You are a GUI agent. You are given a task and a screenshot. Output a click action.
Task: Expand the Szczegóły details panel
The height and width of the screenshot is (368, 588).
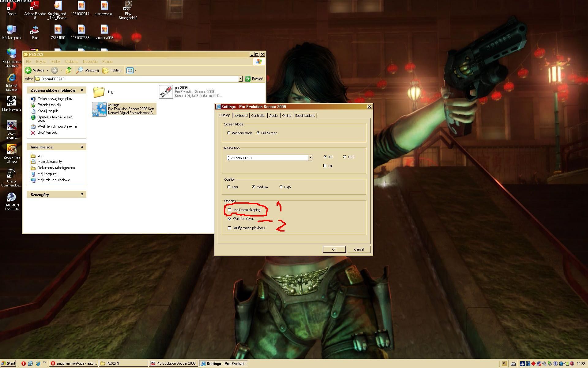click(x=82, y=194)
